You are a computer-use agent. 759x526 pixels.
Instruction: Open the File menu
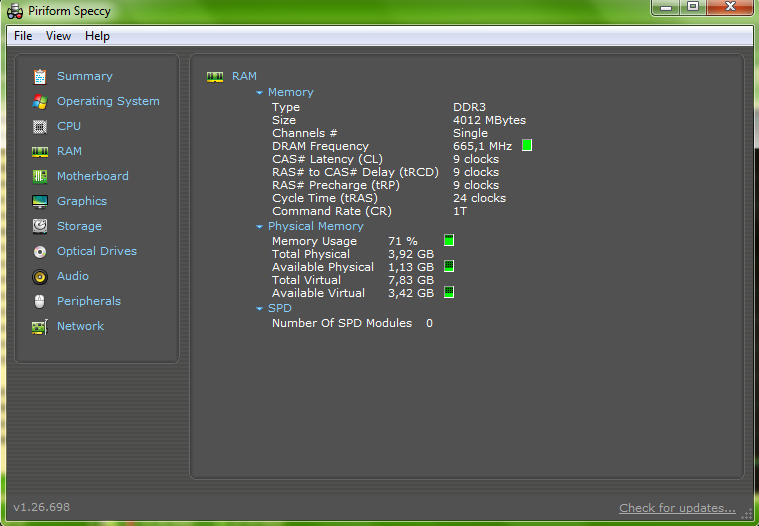pyautogui.click(x=23, y=36)
